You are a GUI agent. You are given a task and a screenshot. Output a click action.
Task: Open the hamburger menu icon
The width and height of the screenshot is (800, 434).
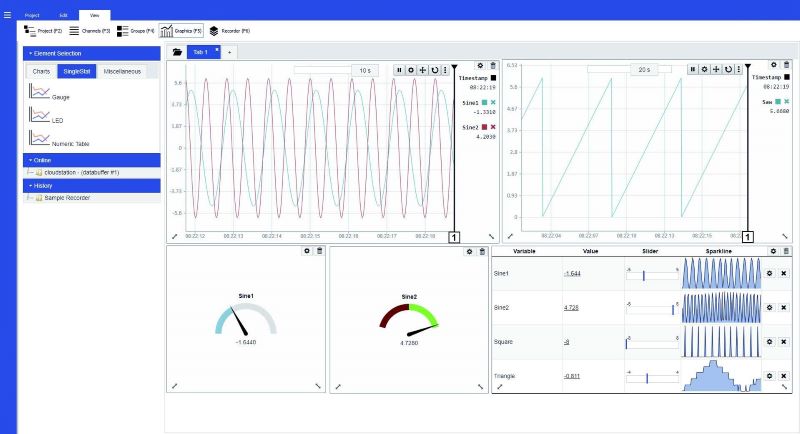click(8, 16)
